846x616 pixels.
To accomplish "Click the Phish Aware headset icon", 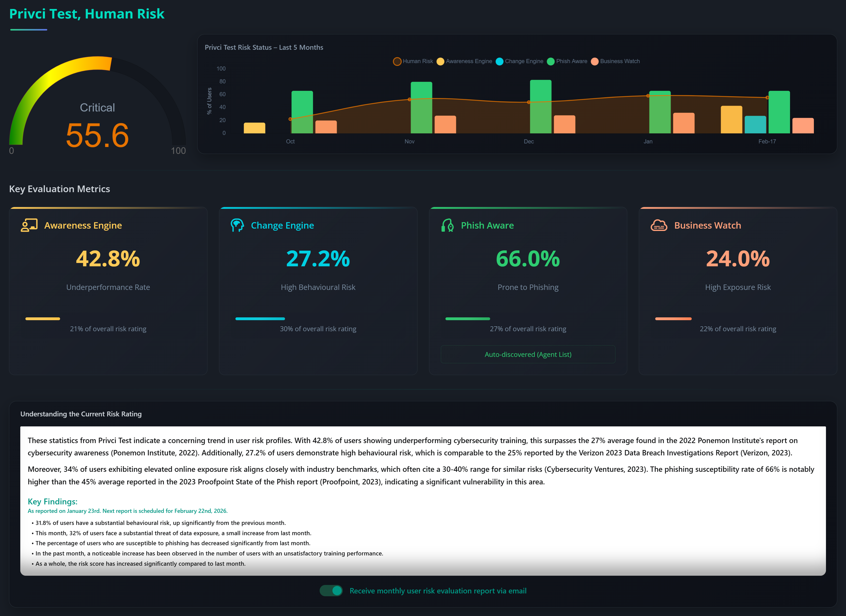I will [x=447, y=225].
